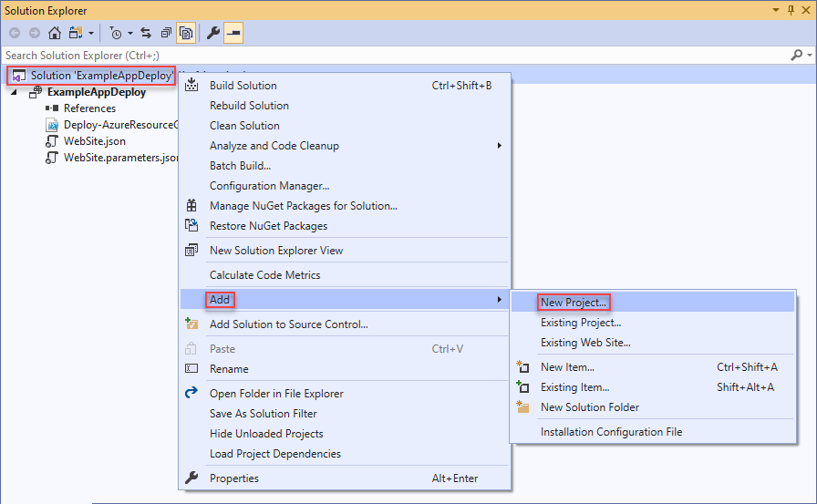The image size is (817, 504).
Task: Select the WebSite.parameters.json file
Action: pos(120,158)
